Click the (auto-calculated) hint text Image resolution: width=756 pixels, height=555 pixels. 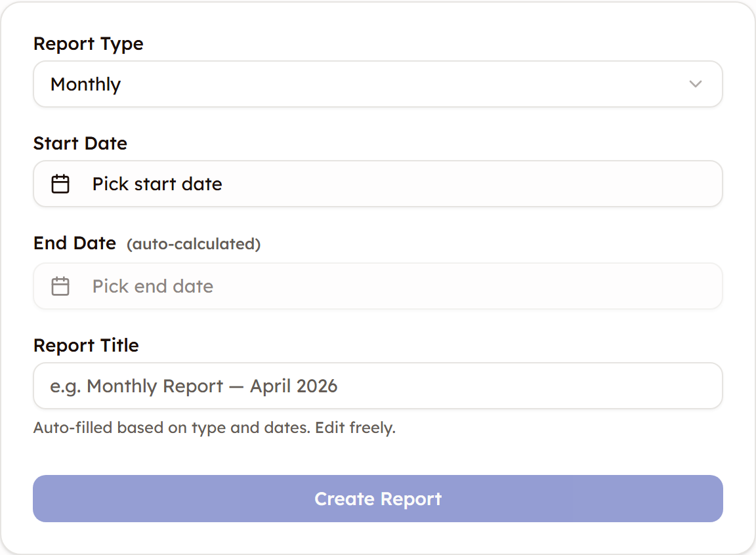pyautogui.click(x=194, y=244)
